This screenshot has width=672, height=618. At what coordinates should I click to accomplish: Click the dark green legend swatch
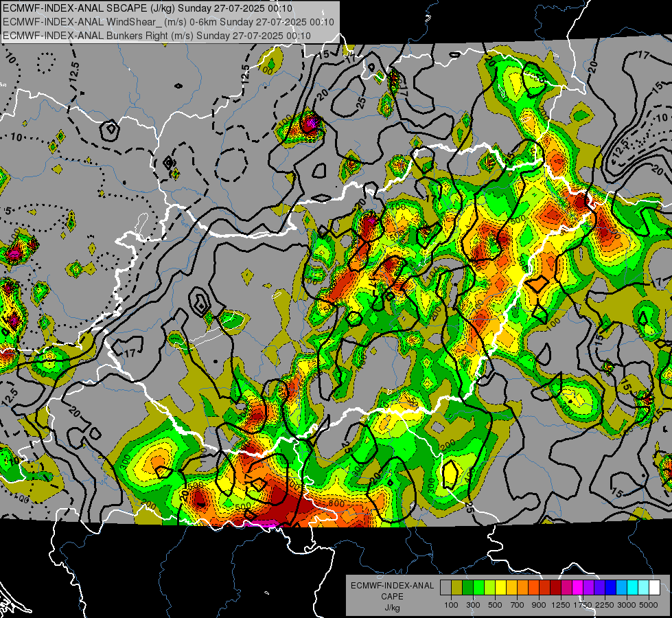pos(467,588)
